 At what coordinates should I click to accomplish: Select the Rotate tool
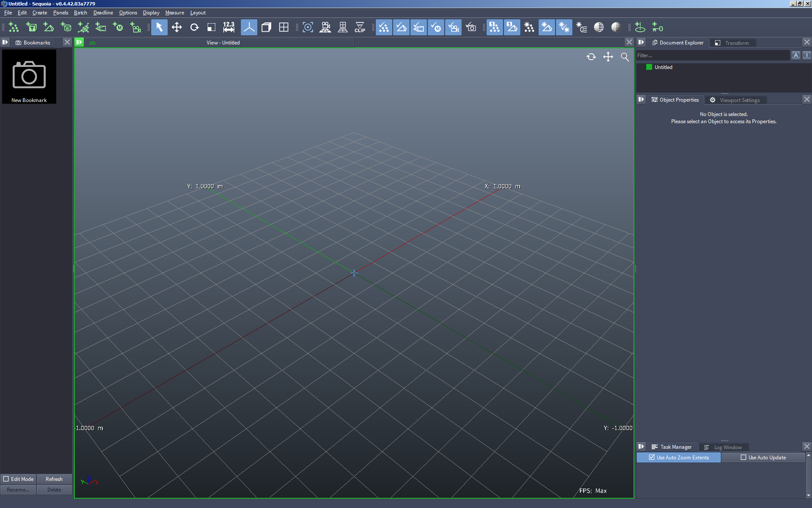[x=194, y=28]
